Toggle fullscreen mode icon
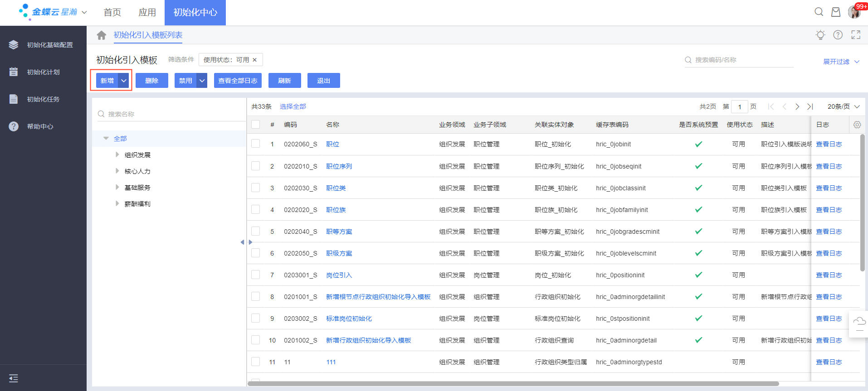Viewport: 868px width, 391px height. pos(856,35)
